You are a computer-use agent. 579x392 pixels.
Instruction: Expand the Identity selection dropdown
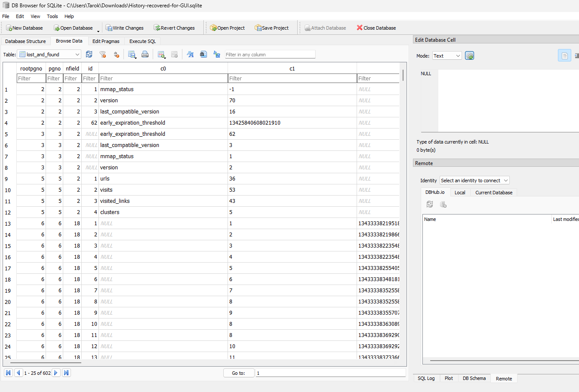(474, 181)
